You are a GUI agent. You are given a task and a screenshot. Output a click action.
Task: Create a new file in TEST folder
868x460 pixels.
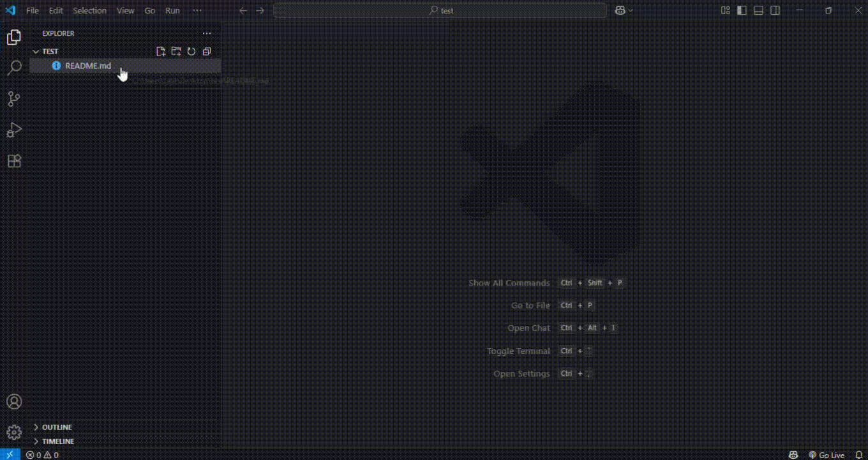pyautogui.click(x=161, y=51)
